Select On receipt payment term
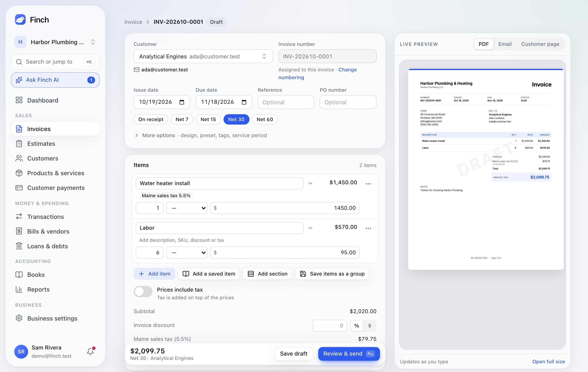The height and width of the screenshot is (372, 588). click(x=151, y=119)
